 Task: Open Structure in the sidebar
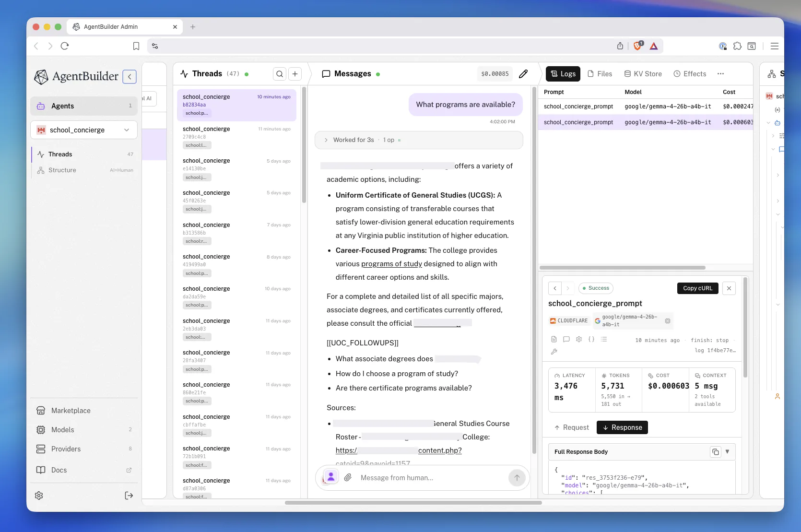coord(84,170)
